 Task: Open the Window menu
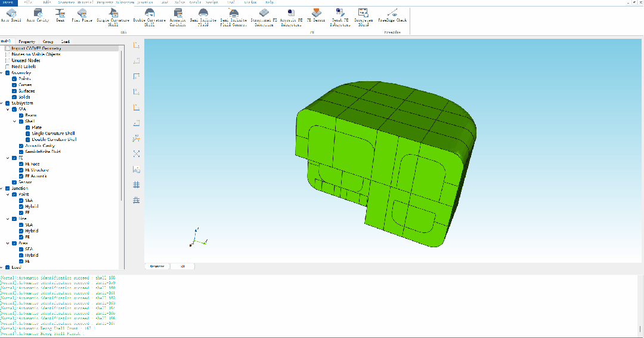point(250,2)
